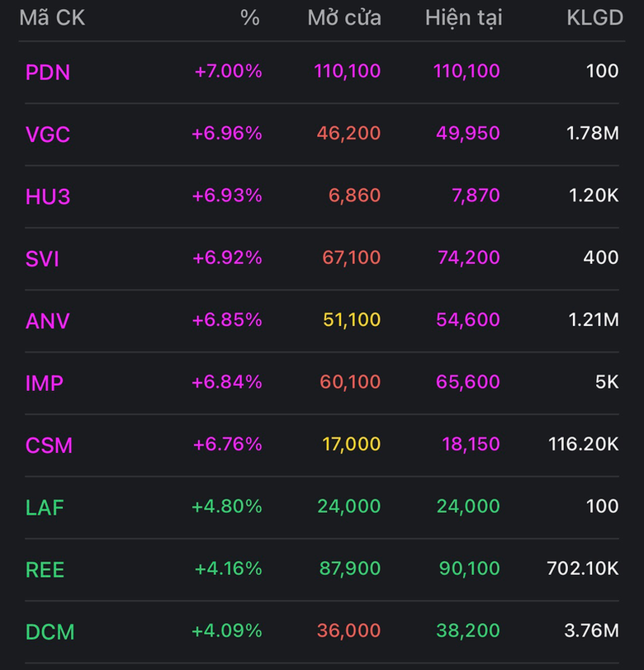
Task: Click the 3.76M volume value
Action: coord(591,630)
